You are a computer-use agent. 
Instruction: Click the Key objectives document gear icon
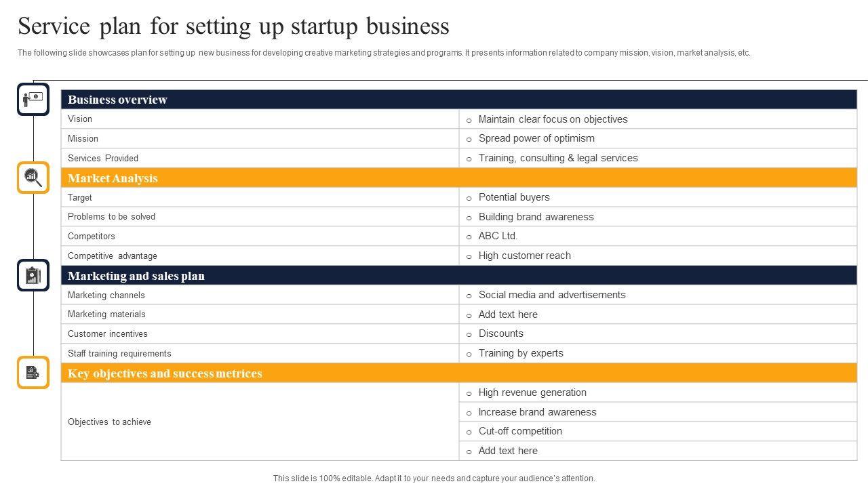click(33, 373)
